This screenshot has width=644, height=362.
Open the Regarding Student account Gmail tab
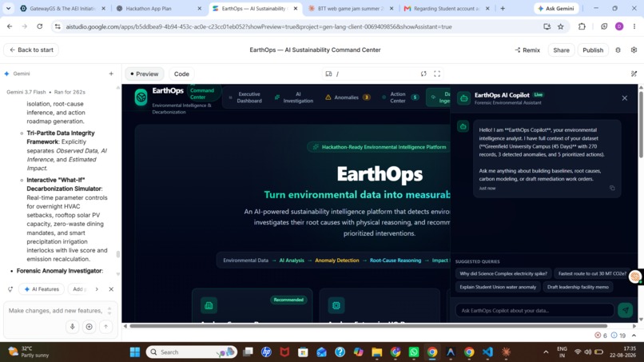tap(447, 8)
